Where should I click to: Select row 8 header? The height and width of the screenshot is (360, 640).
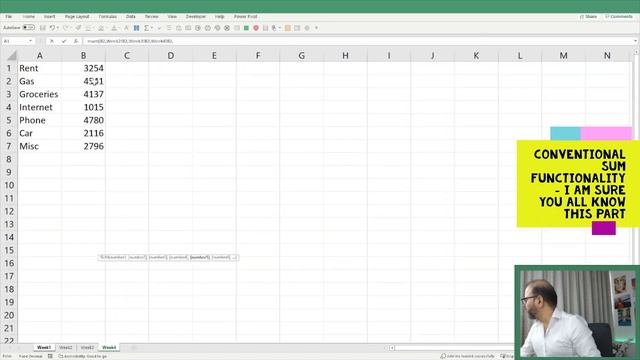[x=9, y=159]
